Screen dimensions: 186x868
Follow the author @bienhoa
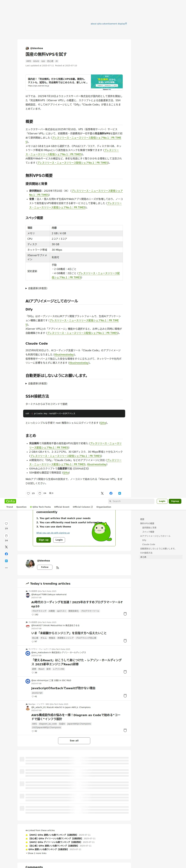(45, 567)
